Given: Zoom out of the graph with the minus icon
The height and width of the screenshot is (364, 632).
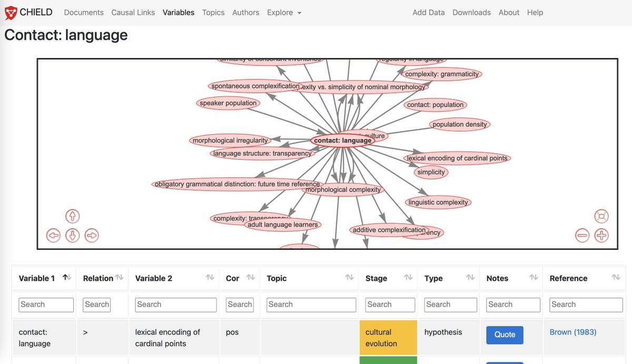Looking at the screenshot, I should coord(582,235).
